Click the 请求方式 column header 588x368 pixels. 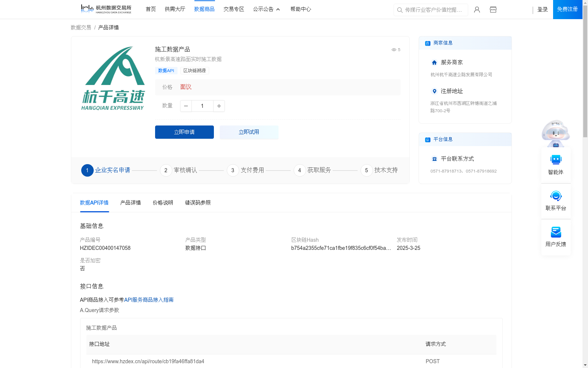pos(435,344)
